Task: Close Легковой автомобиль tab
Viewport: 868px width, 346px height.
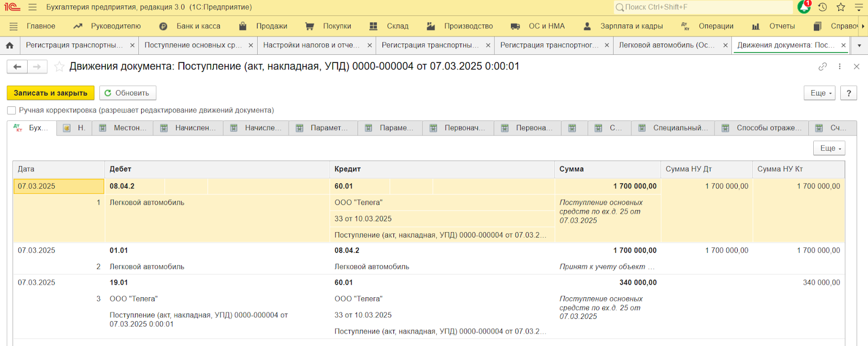Action: (725, 45)
